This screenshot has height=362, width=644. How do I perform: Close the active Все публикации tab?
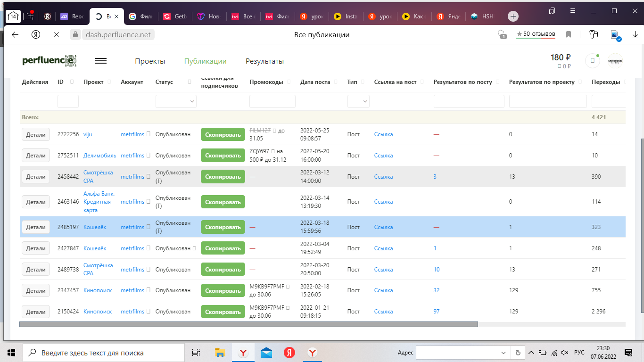click(x=116, y=16)
